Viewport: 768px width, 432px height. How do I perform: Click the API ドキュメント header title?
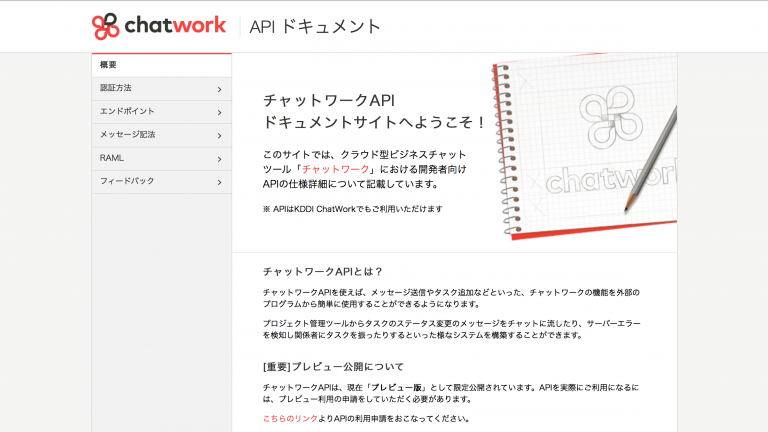point(315,26)
